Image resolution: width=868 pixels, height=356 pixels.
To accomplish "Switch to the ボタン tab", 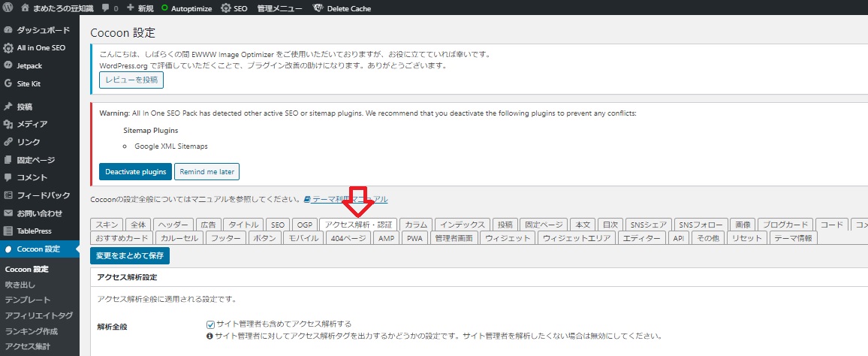I will (x=264, y=238).
